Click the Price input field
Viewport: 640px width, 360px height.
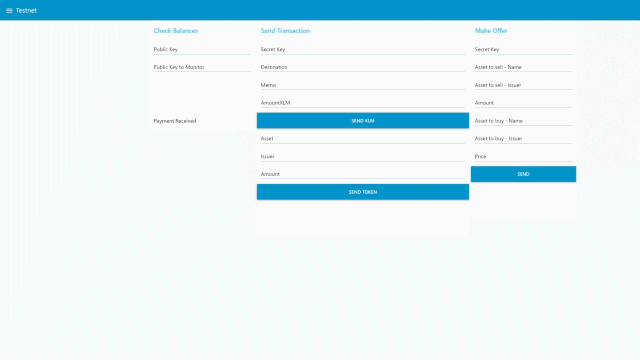pyautogui.click(x=523, y=156)
